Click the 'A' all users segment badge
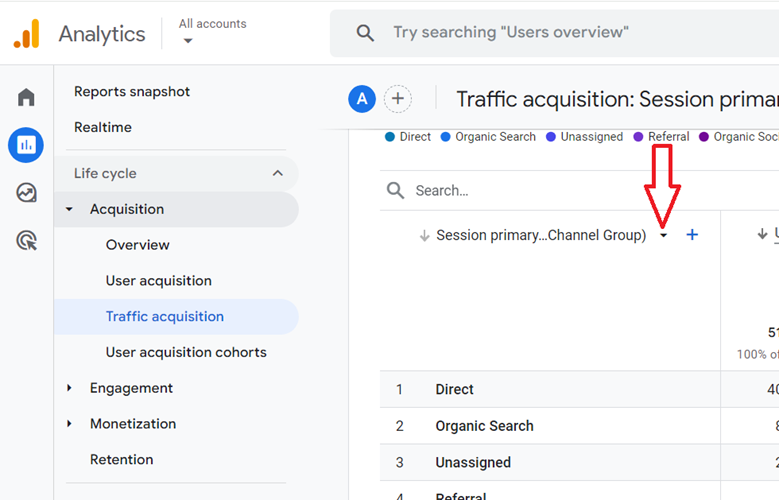This screenshot has width=779, height=500. [362, 99]
